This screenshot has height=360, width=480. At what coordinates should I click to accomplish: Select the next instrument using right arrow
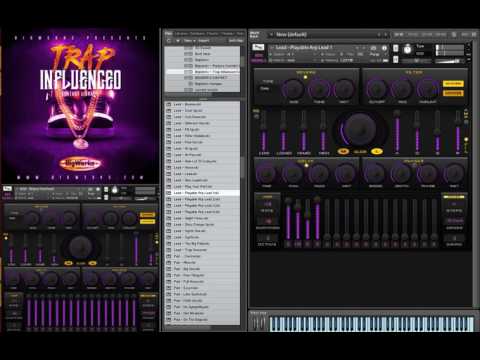[x=364, y=48]
